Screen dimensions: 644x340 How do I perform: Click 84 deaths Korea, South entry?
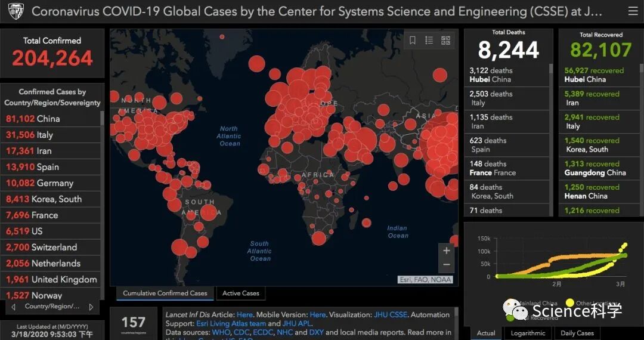point(507,191)
